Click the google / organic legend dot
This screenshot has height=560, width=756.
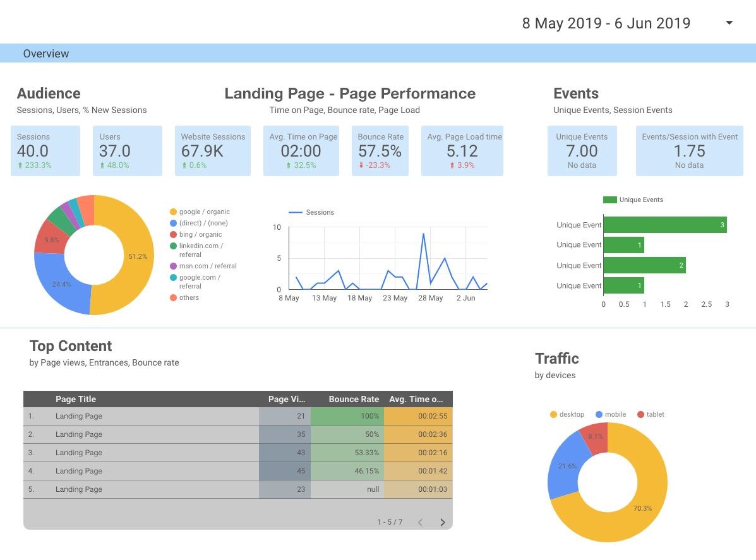tap(173, 212)
